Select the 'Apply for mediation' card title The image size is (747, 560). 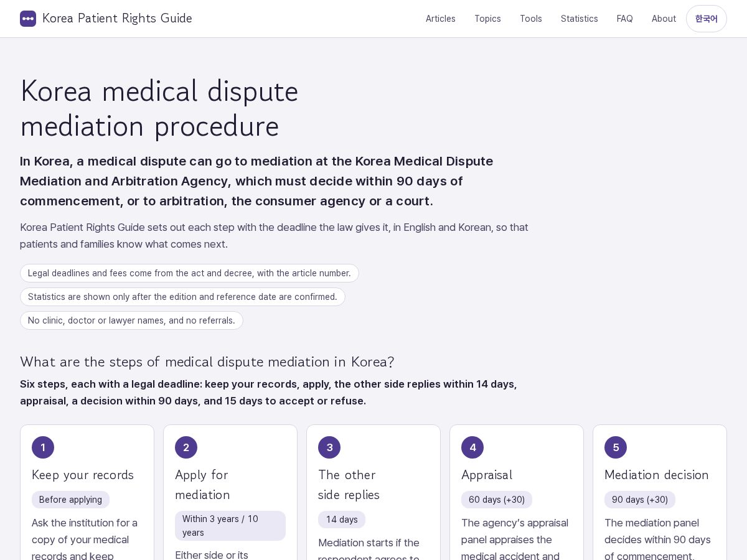(202, 485)
